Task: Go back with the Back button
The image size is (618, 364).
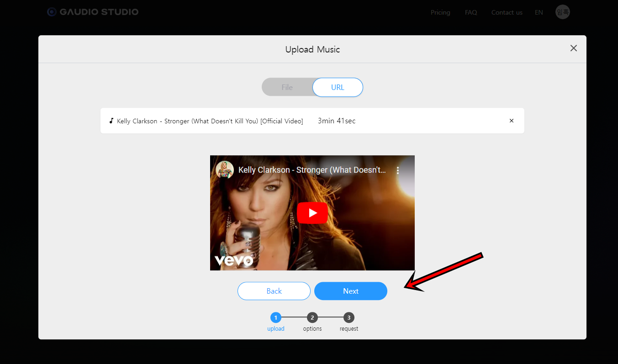Action: 274,291
